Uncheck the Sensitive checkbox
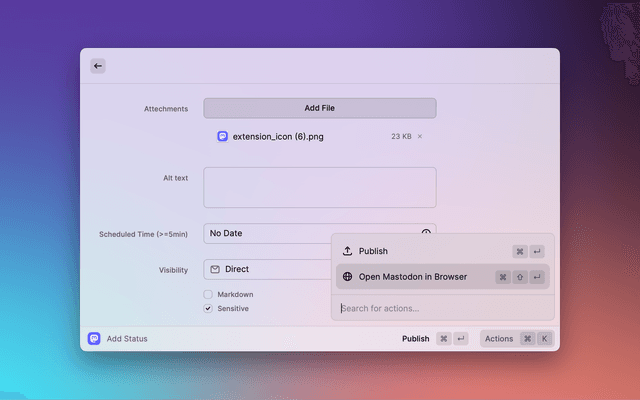The image size is (640, 400). [x=208, y=309]
